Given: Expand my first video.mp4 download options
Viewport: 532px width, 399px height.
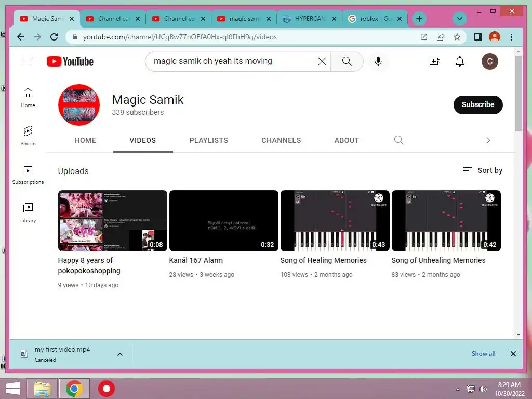Looking at the screenshot, I should [120, 354].
